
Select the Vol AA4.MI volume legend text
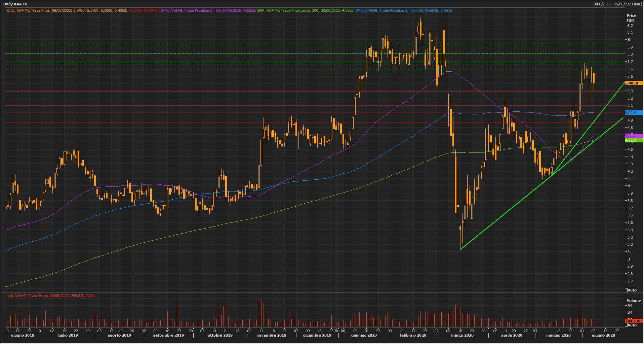click(x=50, y=296)
